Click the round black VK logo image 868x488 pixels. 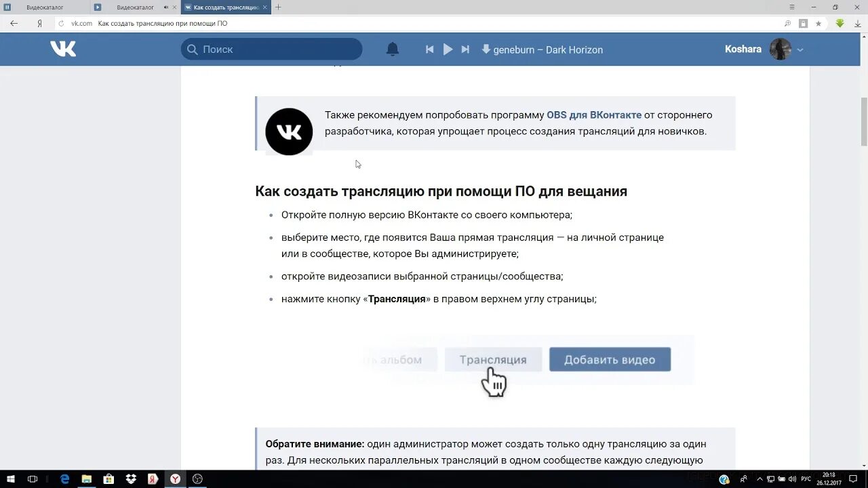[289, 131]
